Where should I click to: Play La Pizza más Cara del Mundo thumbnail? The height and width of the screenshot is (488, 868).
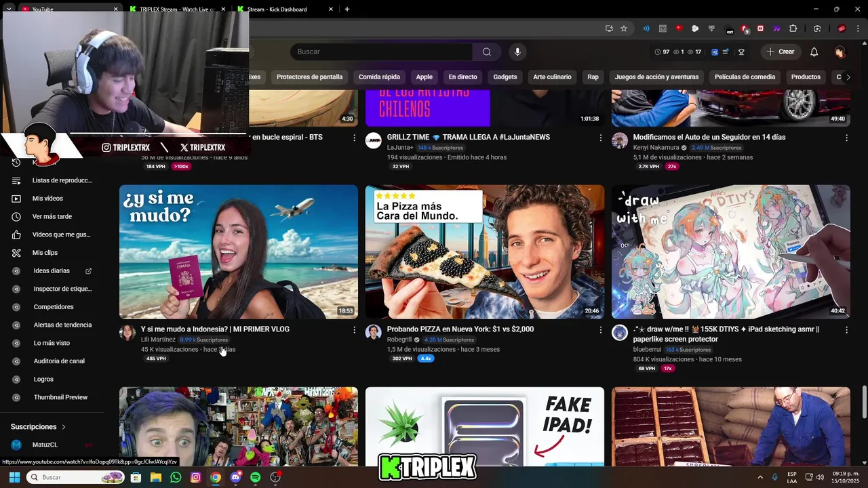[485, 252]
